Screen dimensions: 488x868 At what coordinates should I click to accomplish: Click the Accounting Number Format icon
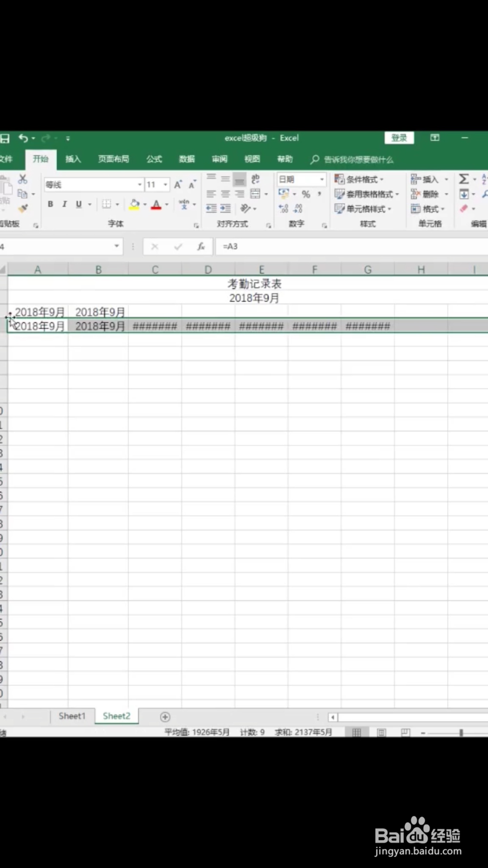point(284,194)
